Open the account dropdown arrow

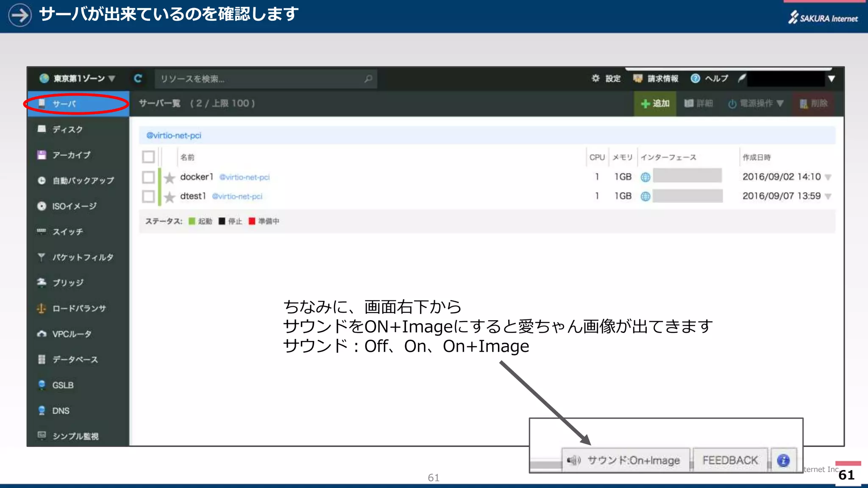click(832, 78)
